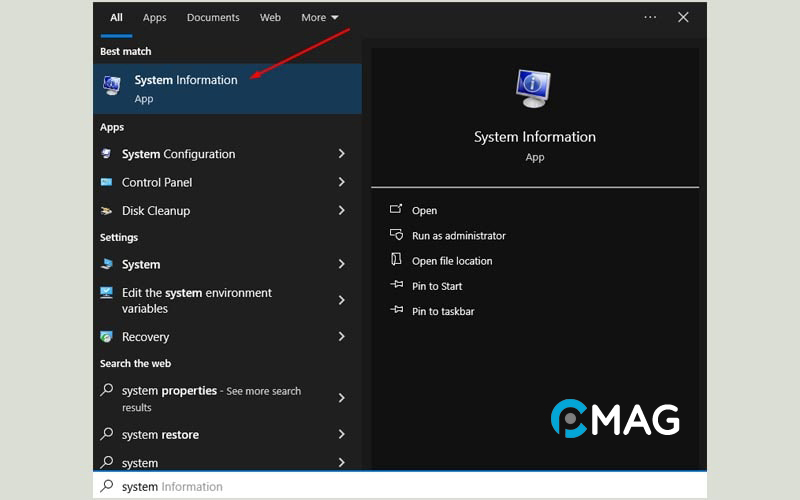Expand System Configuration chevron arrow
Screen dimensions: 800x500
(341, 154)
